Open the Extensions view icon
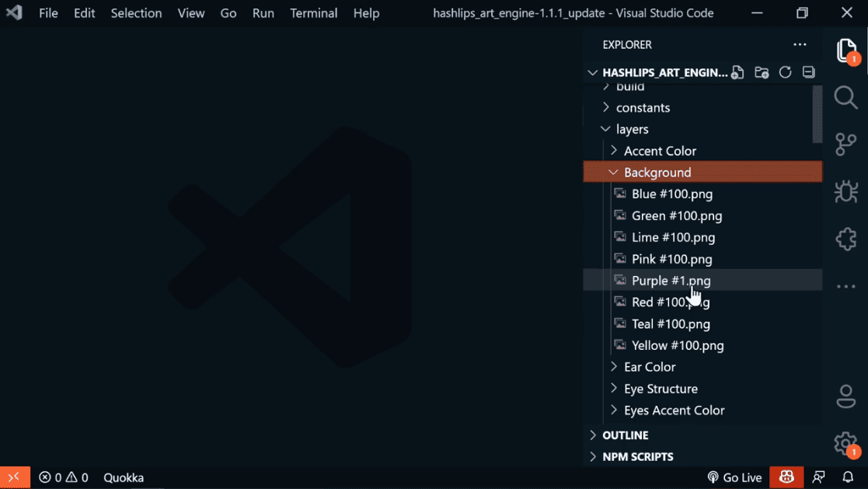Viewport: 868px width, 489px height. (846, 239)
